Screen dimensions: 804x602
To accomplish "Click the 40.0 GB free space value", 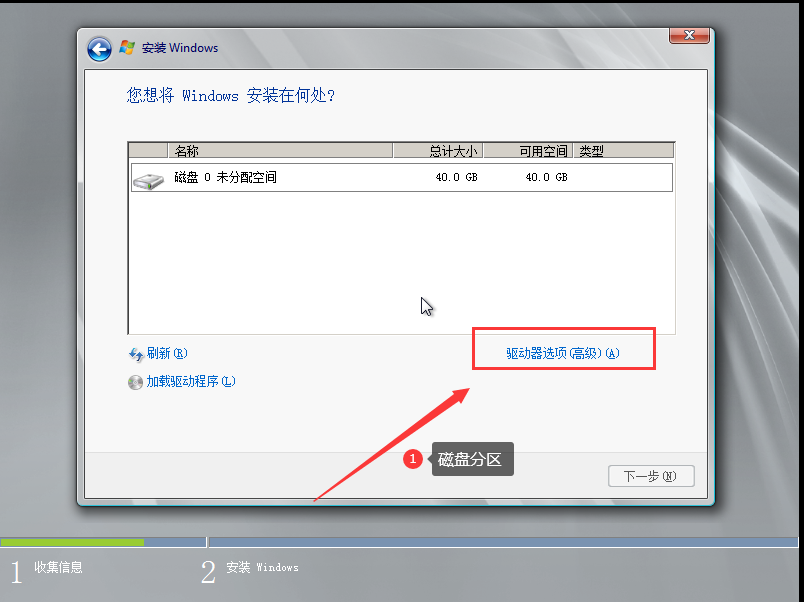I will click(x=546, y=177).
